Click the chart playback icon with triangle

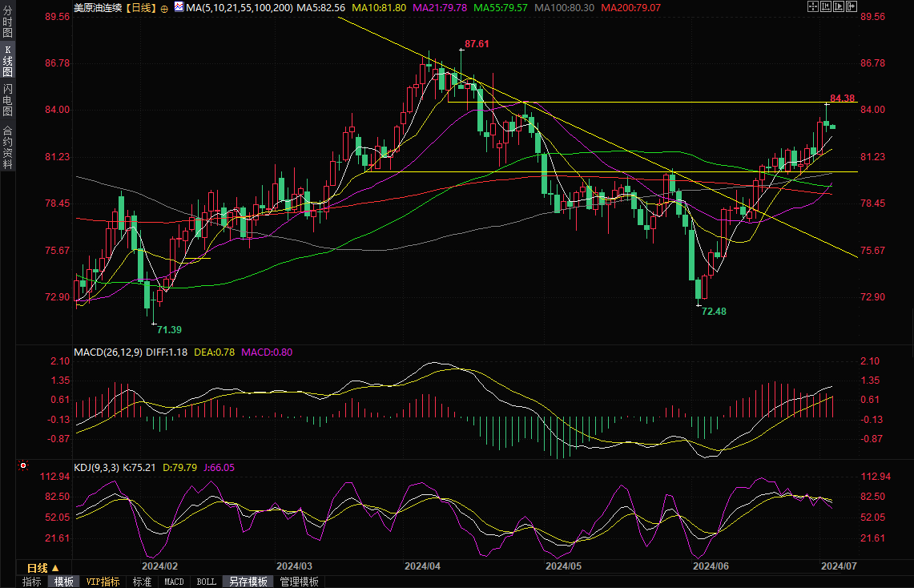[838, 7]
